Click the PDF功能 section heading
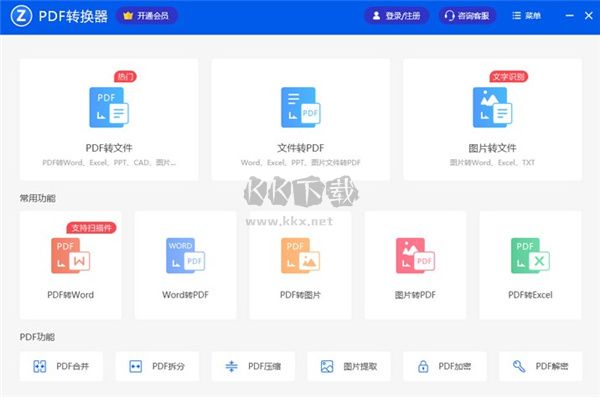600x397 pixels. [38, 337]
